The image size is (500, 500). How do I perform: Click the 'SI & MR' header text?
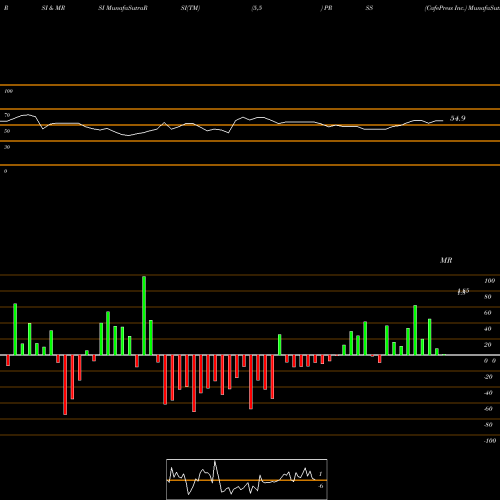coord(53,8)
